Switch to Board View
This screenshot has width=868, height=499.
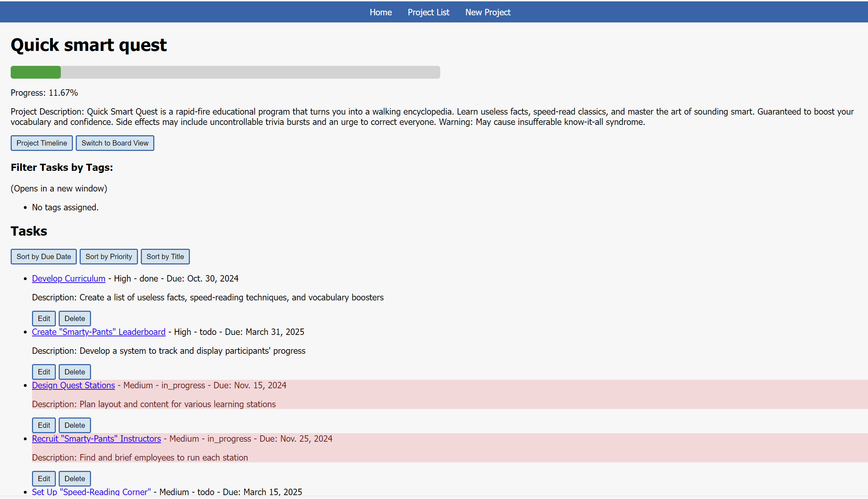115,143
